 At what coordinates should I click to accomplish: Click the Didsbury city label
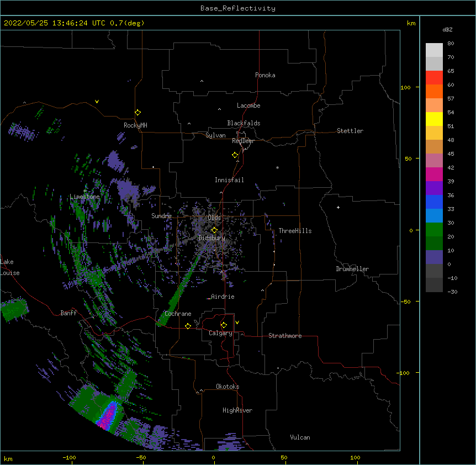211,238
